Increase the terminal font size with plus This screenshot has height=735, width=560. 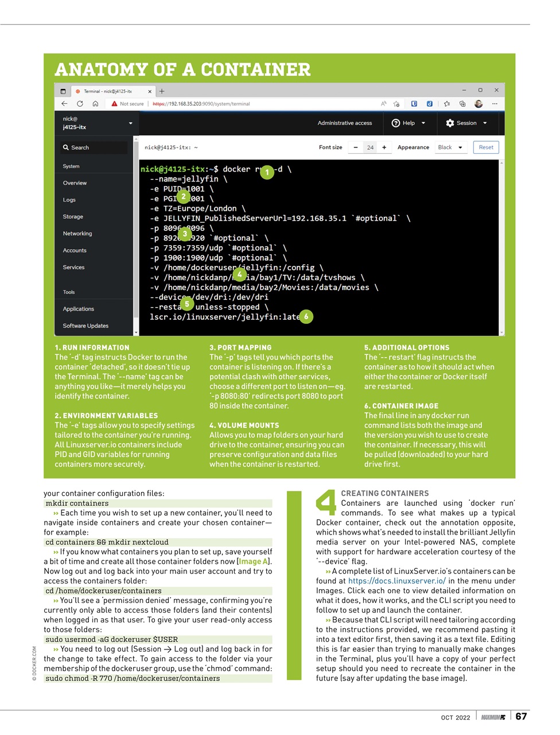click(x=384, y=148)
